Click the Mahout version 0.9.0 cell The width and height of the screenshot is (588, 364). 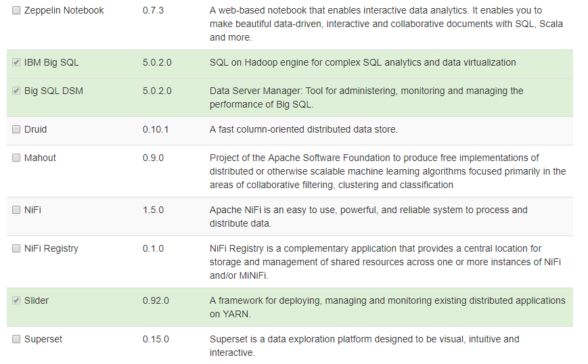coord(153,158)
